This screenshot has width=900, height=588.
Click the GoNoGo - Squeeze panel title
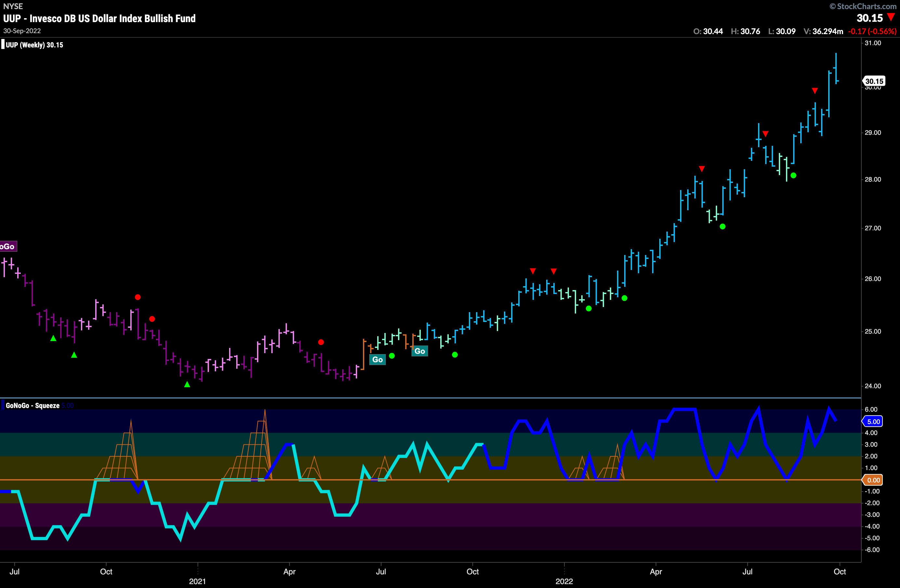[32, 405]
